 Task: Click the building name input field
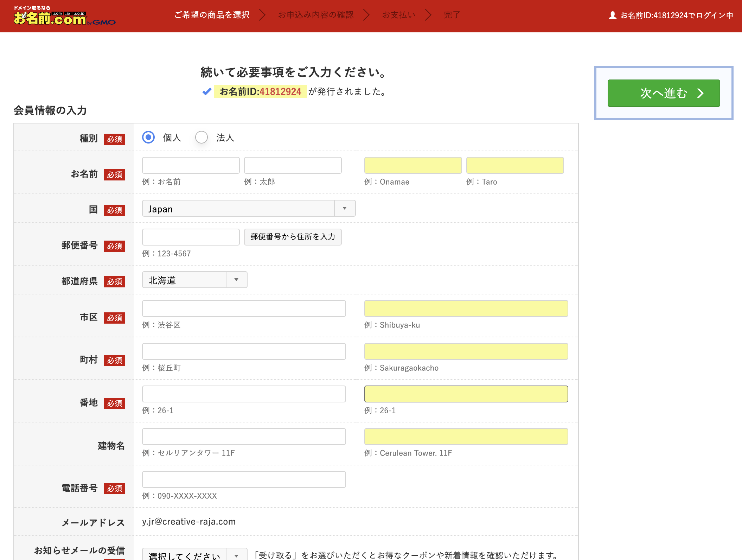[x=244, y=436]
